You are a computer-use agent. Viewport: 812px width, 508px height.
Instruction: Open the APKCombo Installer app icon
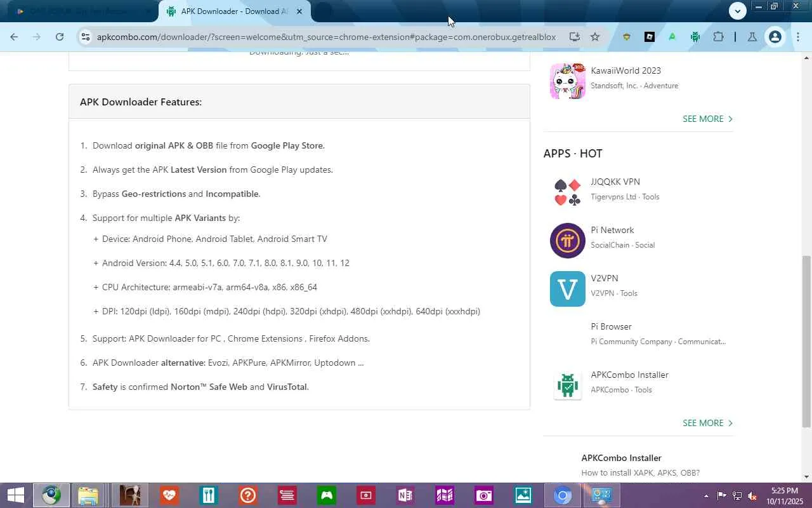(x=567, y=385)
